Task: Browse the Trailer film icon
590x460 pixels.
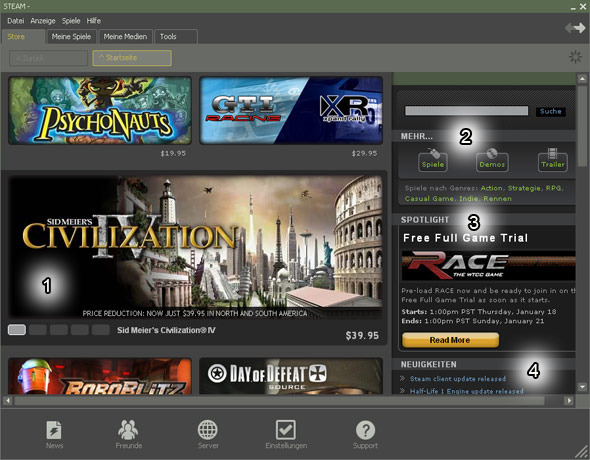Action: click(553, 160)
